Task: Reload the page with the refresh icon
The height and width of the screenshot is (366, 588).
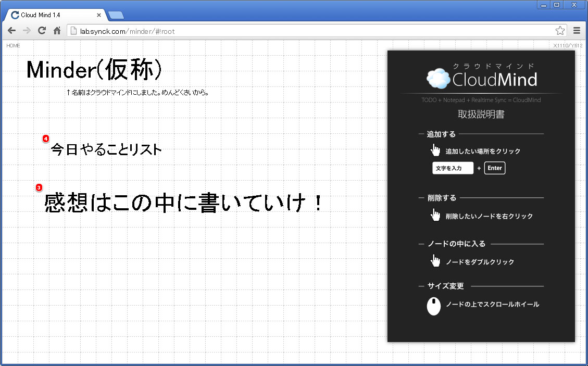Action: 42,31
